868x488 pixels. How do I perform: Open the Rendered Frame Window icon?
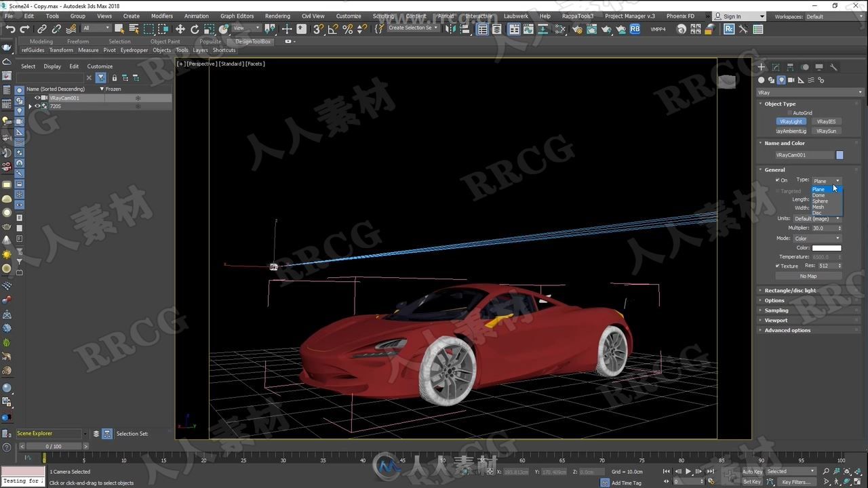(591, 29)
